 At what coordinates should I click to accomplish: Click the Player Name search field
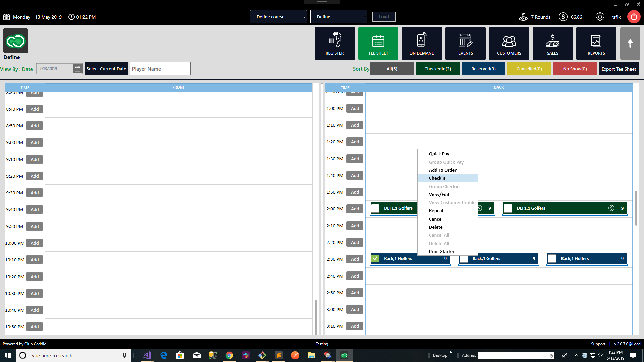[x=160, y=69]
